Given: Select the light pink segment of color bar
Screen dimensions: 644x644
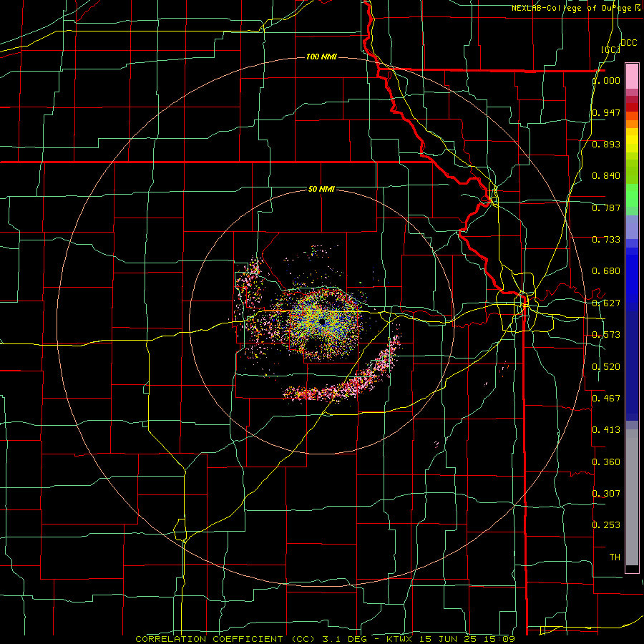Looking at the screenshot, I should click(x=632, y=76).
